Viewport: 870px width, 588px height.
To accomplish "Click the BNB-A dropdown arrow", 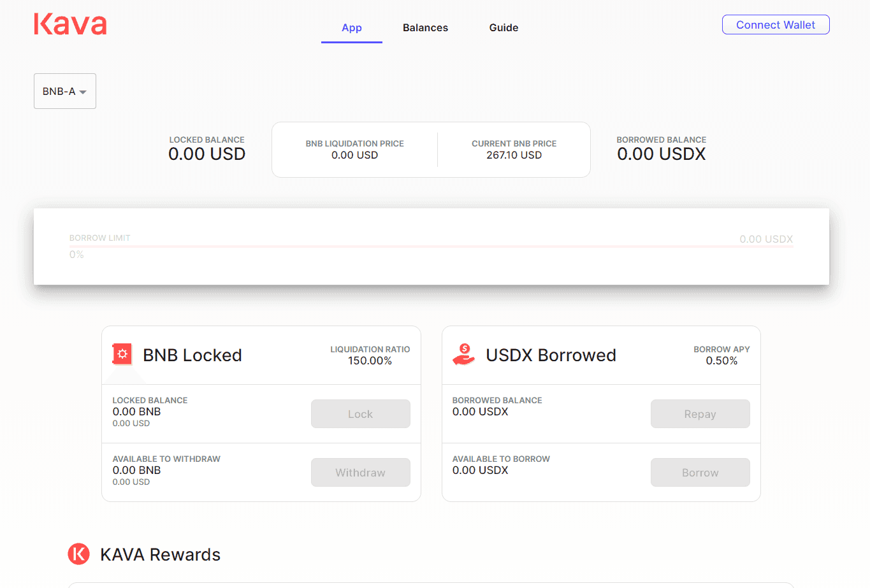I will click(x=83, y=92).
